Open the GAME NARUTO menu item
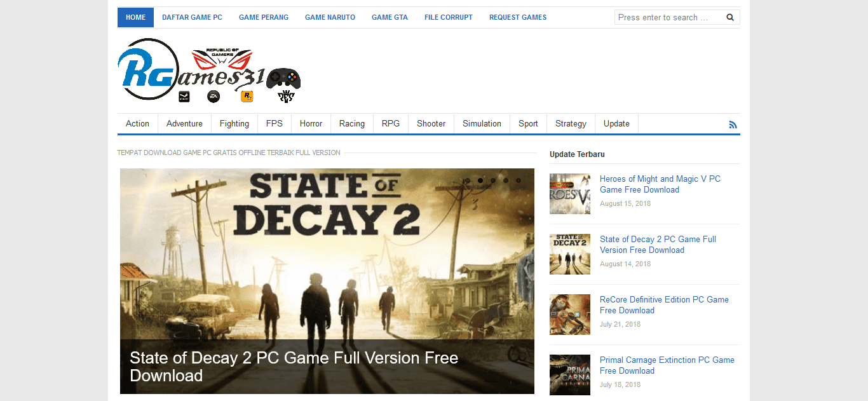 330,17
